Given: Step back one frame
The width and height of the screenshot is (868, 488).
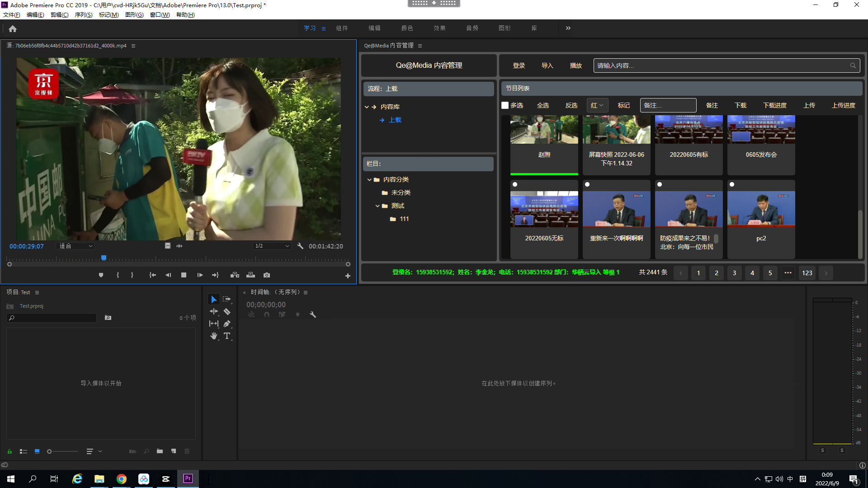Looking at the screenshot, I should tap(168, 275).
